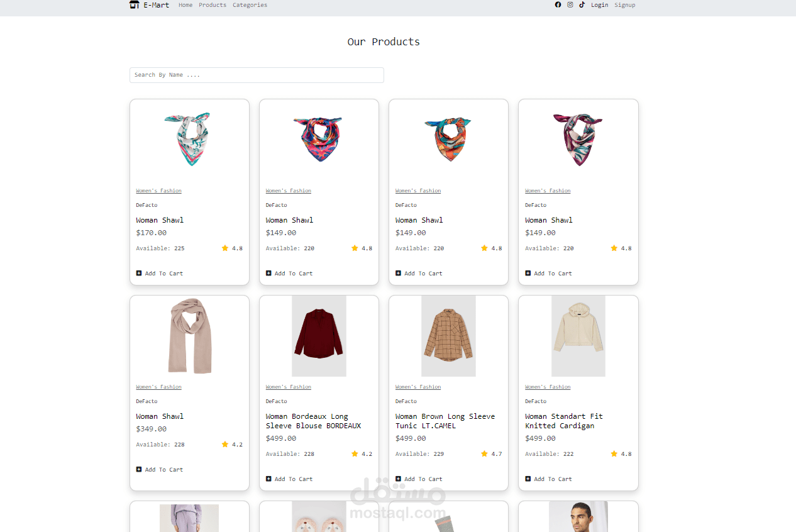Click the star rating icon for Bordeaux Blouse
Screen dimensions: 796x532
355,453
